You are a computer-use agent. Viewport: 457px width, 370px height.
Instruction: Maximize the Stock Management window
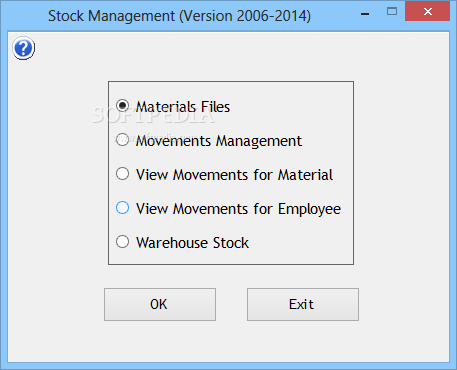[x=392, y=12]
